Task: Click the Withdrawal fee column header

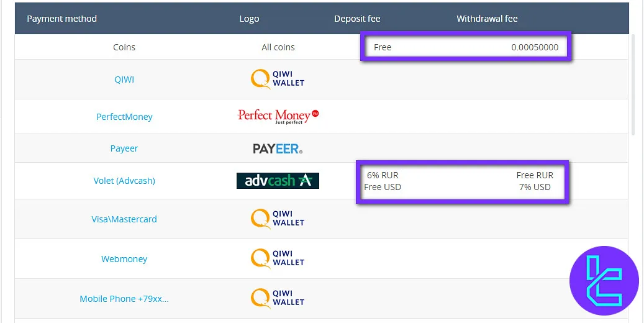Action: 487,19
